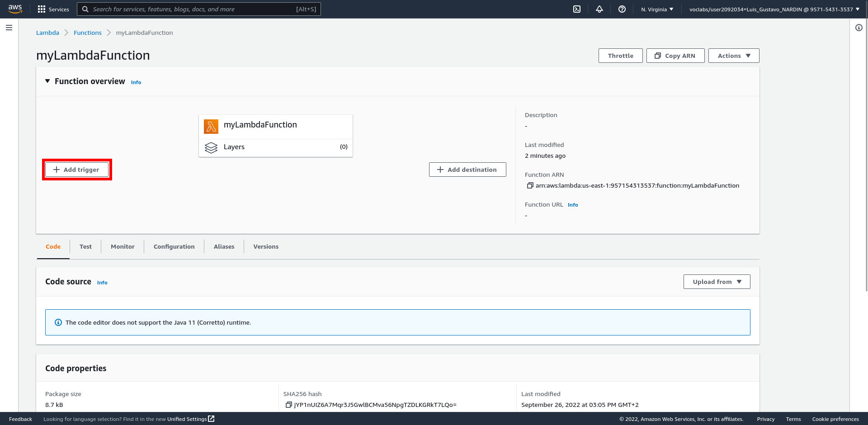Click the Add destination button
This screenshot has height=425, width=868.
(467, 170)
